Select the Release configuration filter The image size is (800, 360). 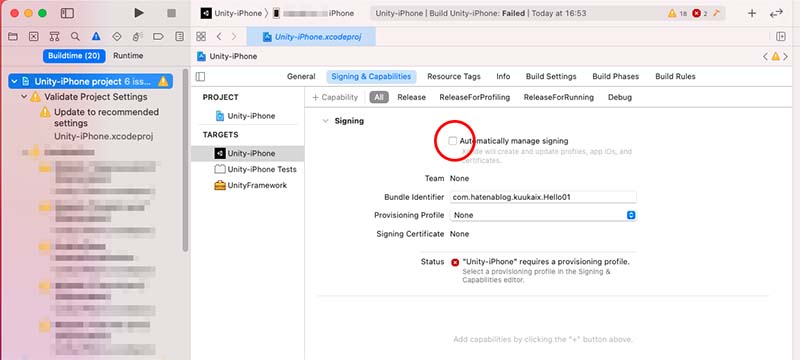[x=411, y=97]
